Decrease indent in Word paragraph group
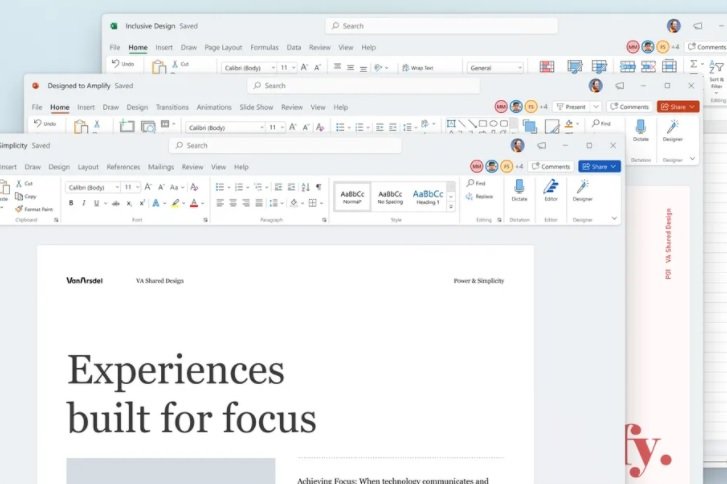The height and width of the screenshot is (484, 727). [x=279, y=187]
